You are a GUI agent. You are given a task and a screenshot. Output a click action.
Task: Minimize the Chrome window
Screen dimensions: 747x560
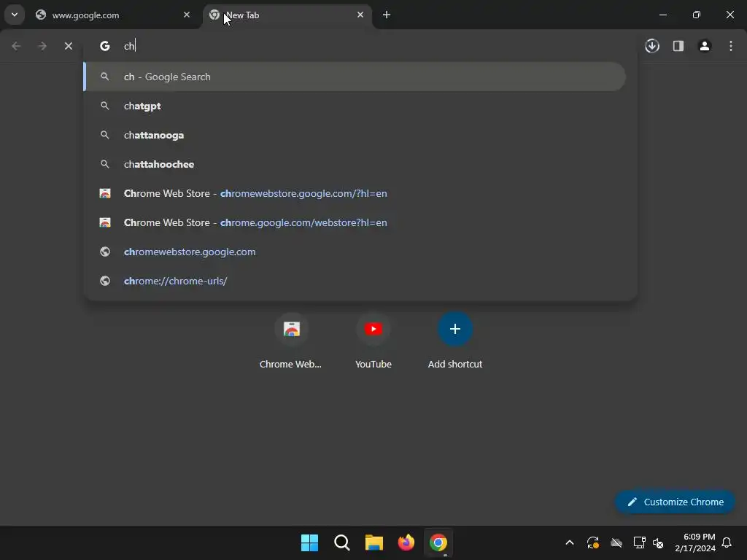tap(662, 15)
